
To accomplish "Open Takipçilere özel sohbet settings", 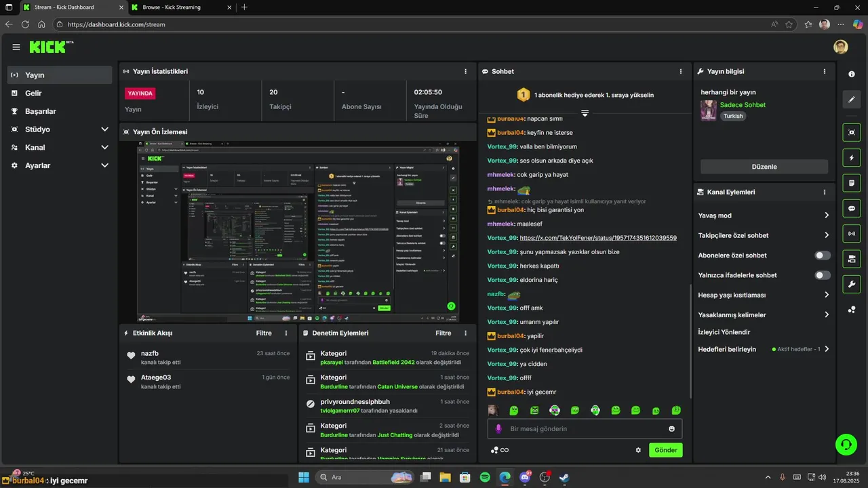I will [x=764, y=235].
